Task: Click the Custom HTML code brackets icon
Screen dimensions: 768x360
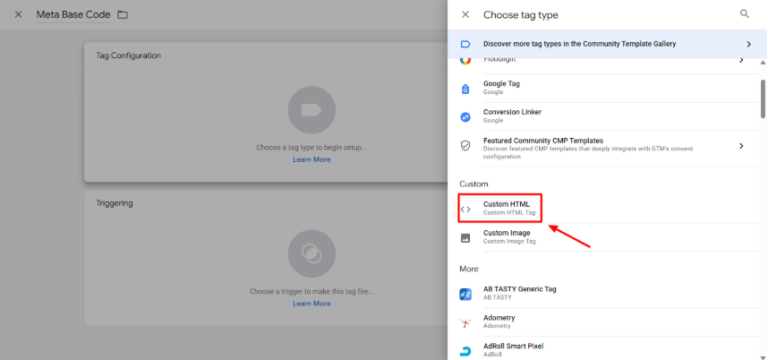Action: (x=465, y=209)
